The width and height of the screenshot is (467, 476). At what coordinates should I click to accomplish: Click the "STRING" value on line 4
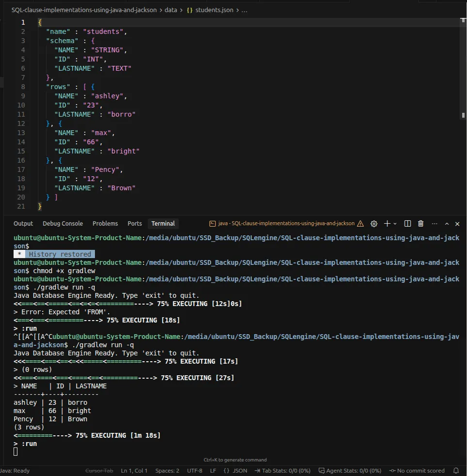click(x=107, y=50)
